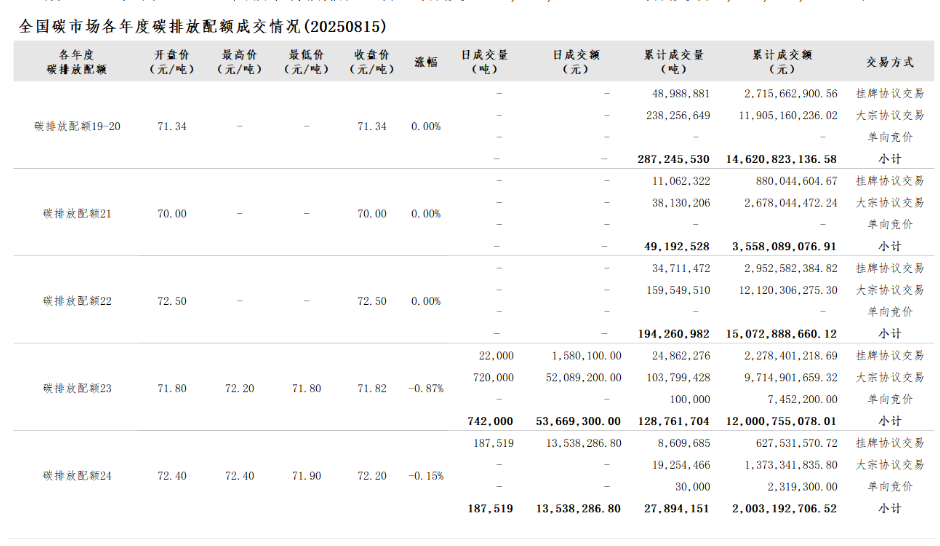
Task: Select the 交易方式 column header
Action: (889, 62)
